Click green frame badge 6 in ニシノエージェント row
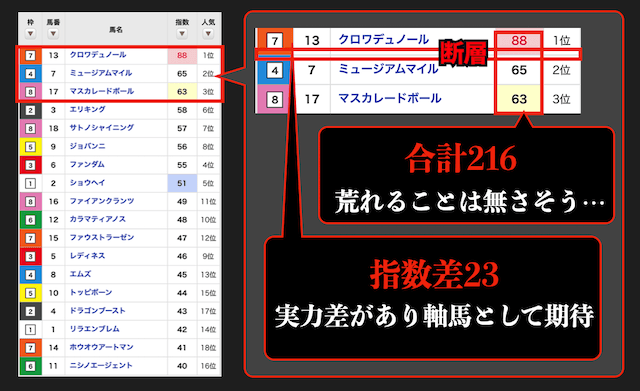Screen dimensions: 640x391 [x=30, y=366]
